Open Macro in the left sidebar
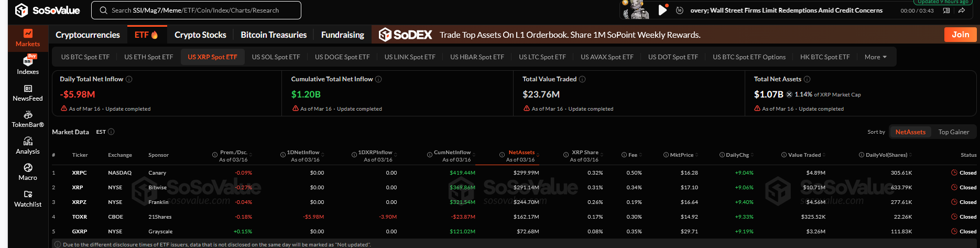The width and height of the screenshot is (980, 248). coord(28,172)
